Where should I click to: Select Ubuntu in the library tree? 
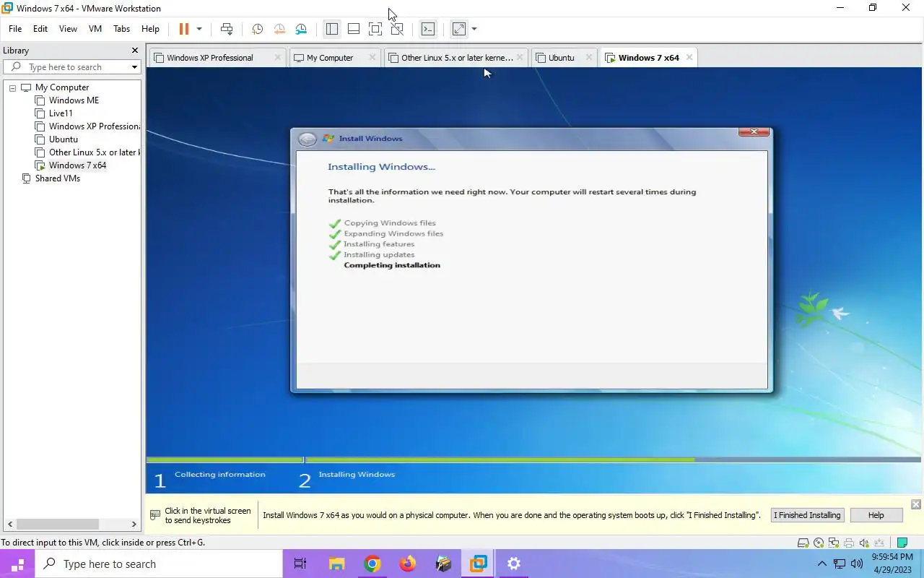coord(64,139)
